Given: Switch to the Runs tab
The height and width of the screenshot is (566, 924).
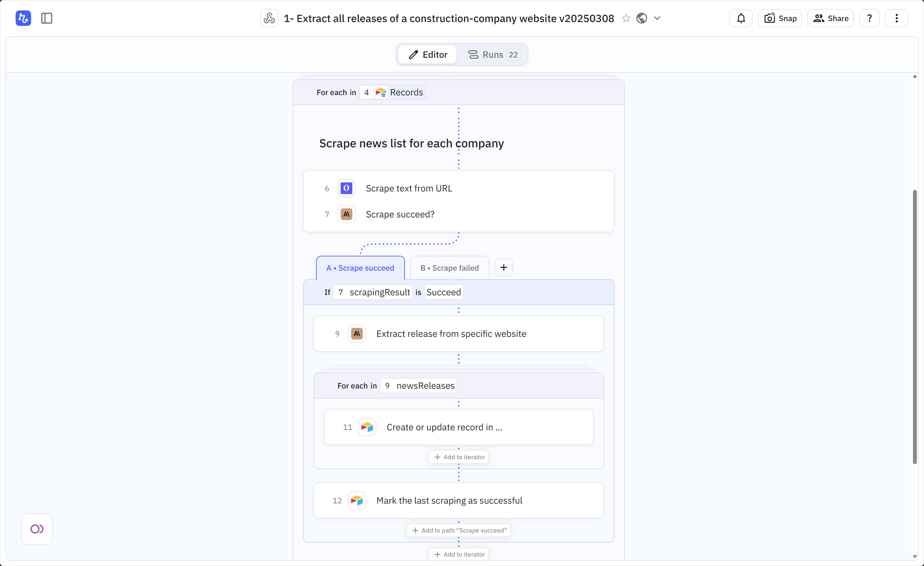Looking at the screenshot, I should [493, 55].
